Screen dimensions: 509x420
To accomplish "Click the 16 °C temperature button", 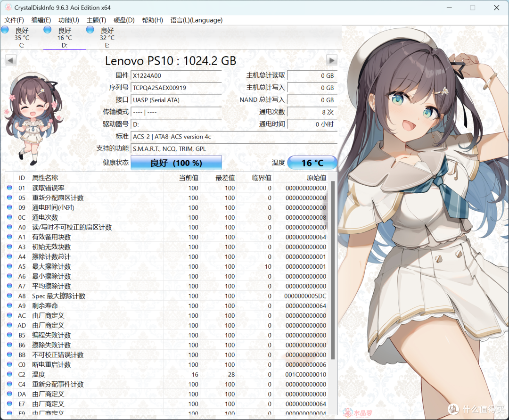I will click(x=312, y=163).
